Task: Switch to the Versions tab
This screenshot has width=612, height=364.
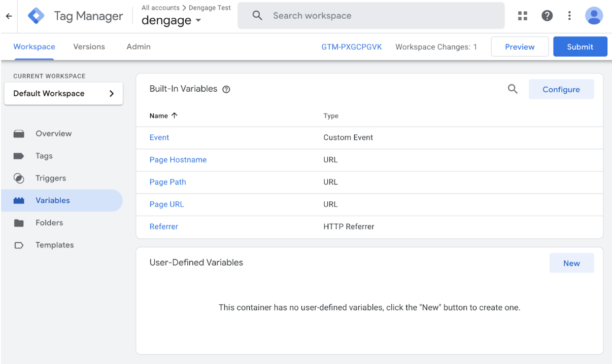Action: (89, 47)
